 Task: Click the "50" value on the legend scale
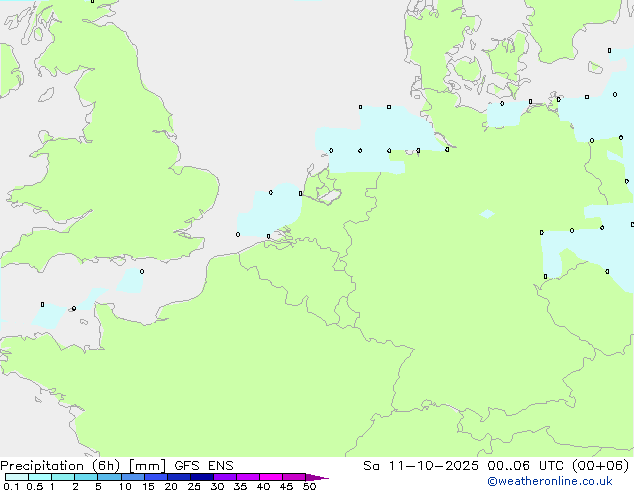[309, 487]
